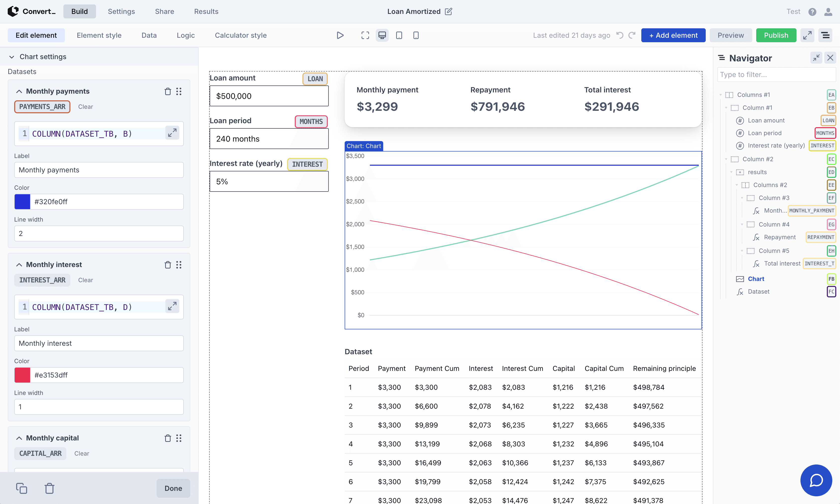Viewport: 840px width, 504px height.
Task: Open the Logic tab
Action: point(185,35)
